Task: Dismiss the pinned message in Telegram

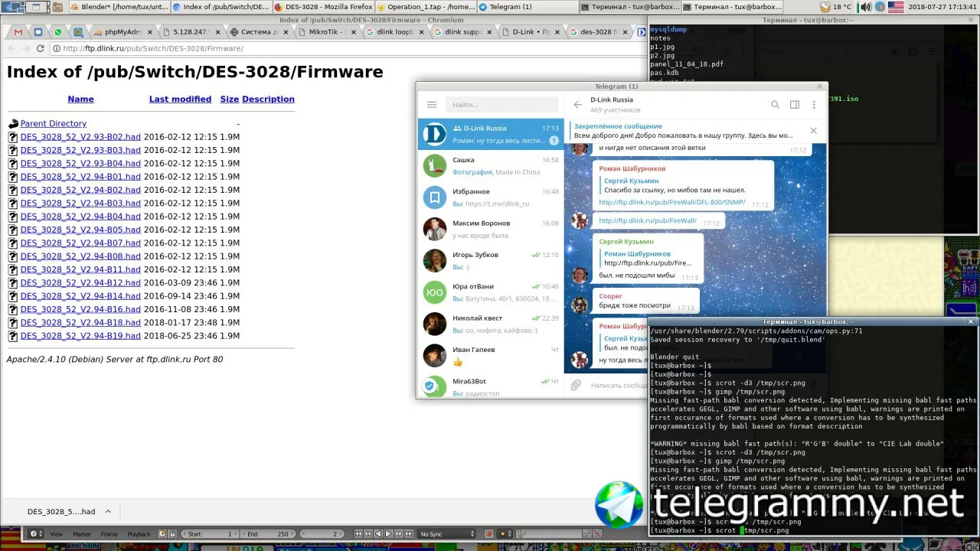Action: tap(813, 131)
